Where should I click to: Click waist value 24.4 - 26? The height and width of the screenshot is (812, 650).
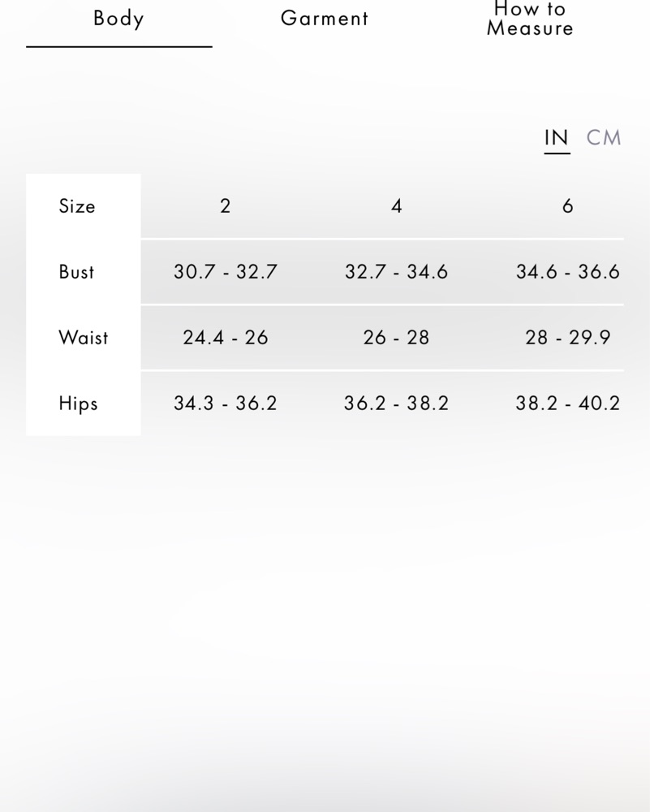pos(225,338)
